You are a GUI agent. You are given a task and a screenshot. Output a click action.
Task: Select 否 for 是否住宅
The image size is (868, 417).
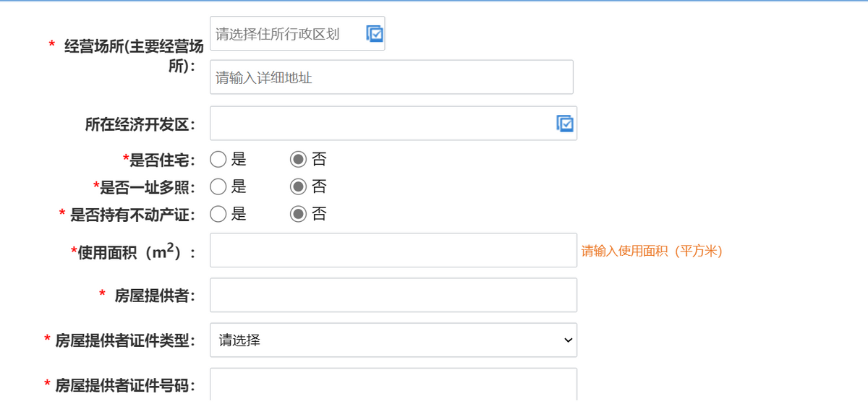299,159
